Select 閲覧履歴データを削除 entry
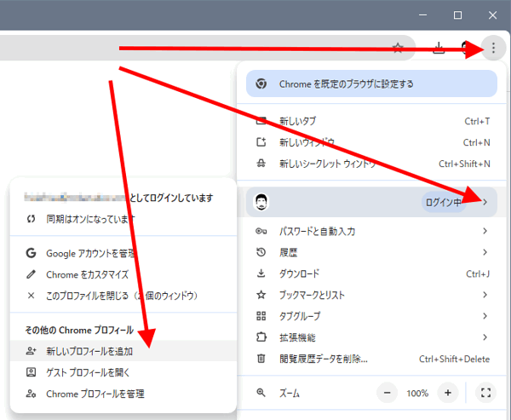511x420 pixels. tap(371, 359)
